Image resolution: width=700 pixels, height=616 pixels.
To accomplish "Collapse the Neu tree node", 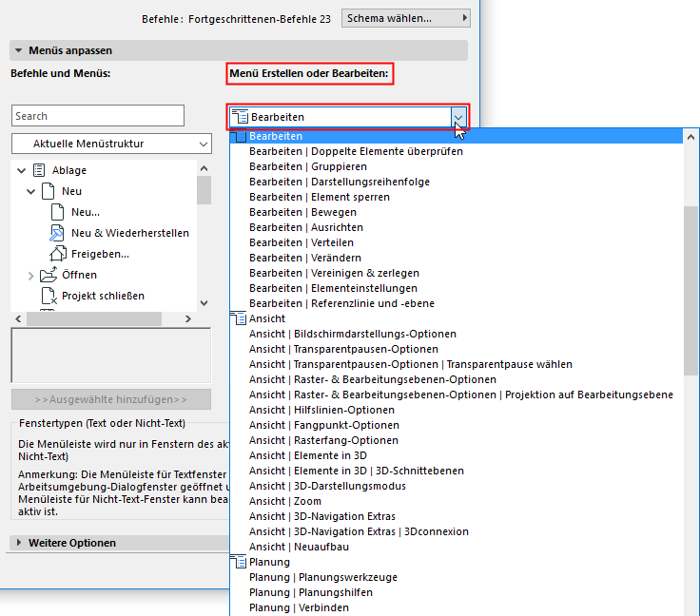I will click(x=30, y=191).
